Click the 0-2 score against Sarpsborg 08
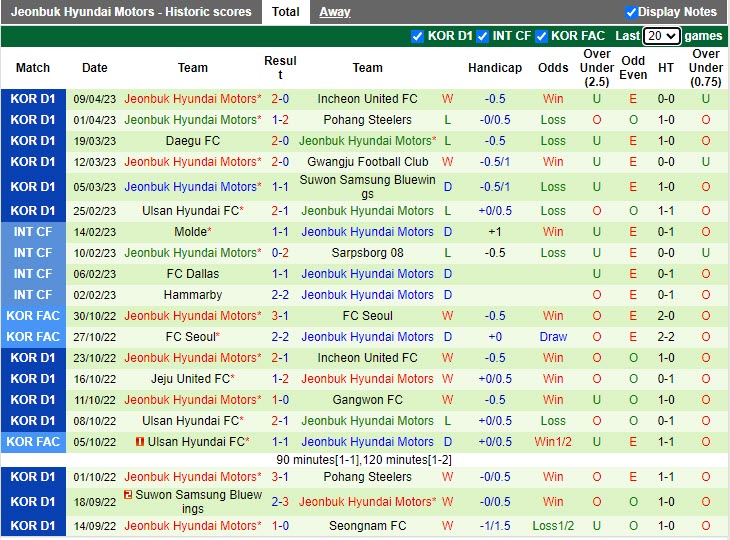 click(x=280, y=253)
